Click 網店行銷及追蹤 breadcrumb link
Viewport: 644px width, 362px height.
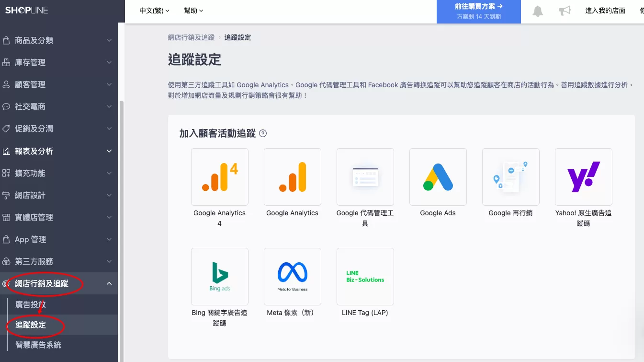192,37
